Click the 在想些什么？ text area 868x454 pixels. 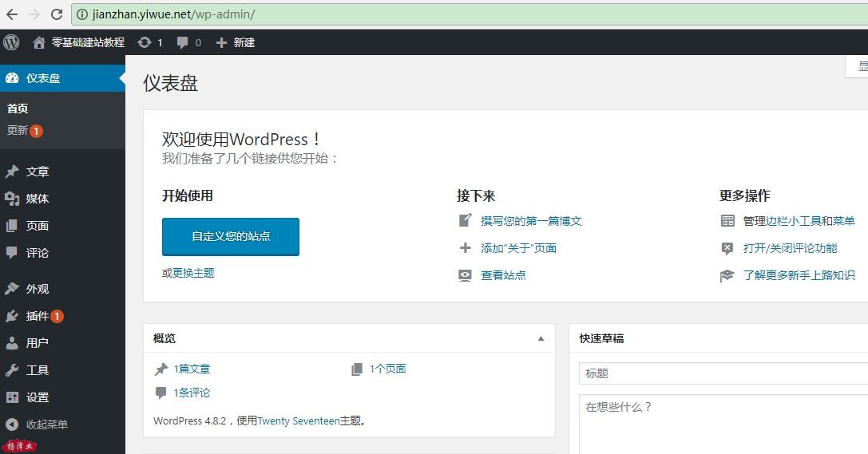[723, 424]
